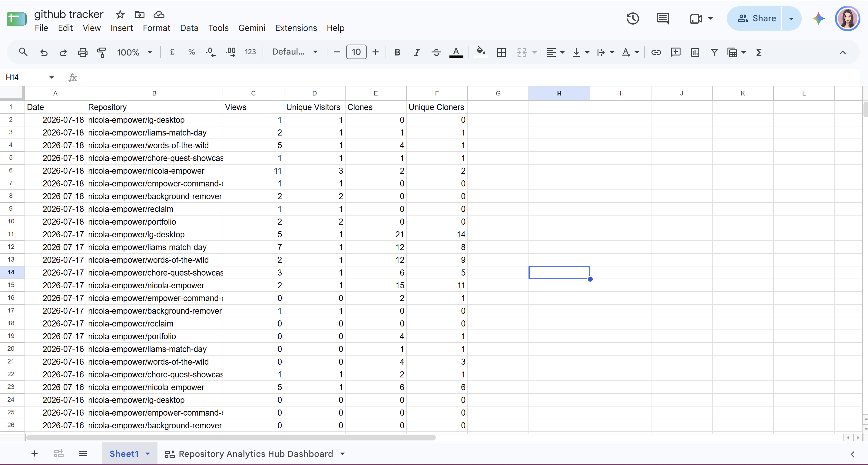This screenshot has height=465, width=868.
Task: Open the Format menu
Action: tap(156, 28)
